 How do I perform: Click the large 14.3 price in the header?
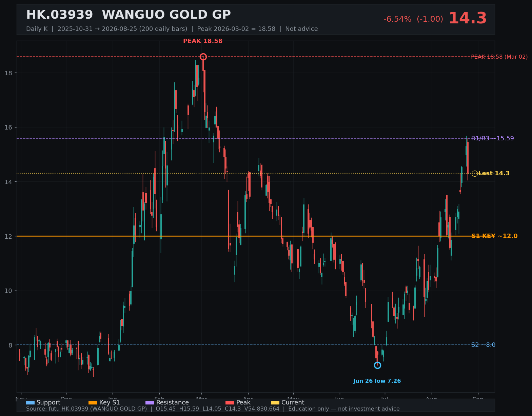[x=468, y=18]
